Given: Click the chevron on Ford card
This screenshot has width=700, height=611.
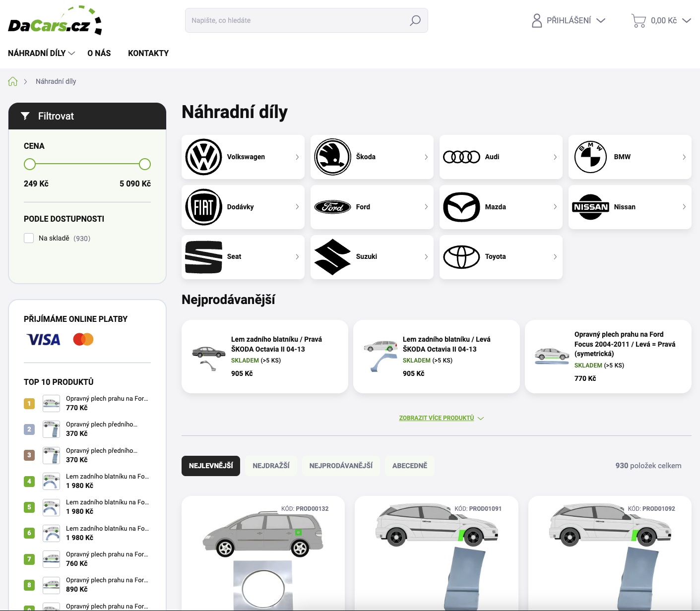Looking at the screenshot, I should (x=426, y=207).
